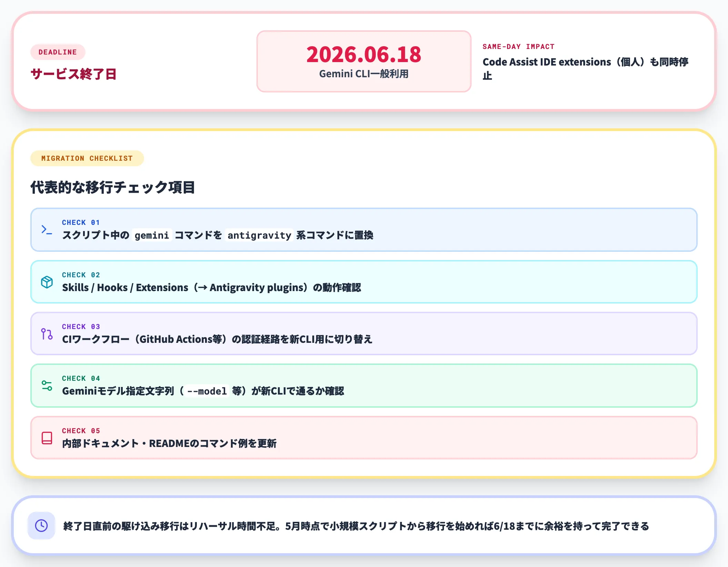Click the terminal prompt icon in CHECK 01
The image size is (728, 567).
click(47, 230)
